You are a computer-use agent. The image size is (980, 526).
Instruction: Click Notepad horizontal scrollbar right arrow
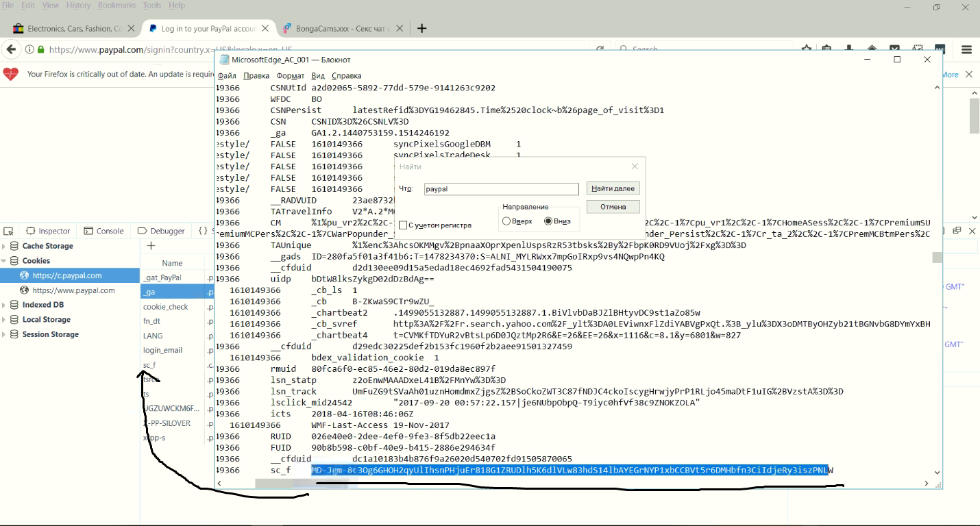(927, 484)
